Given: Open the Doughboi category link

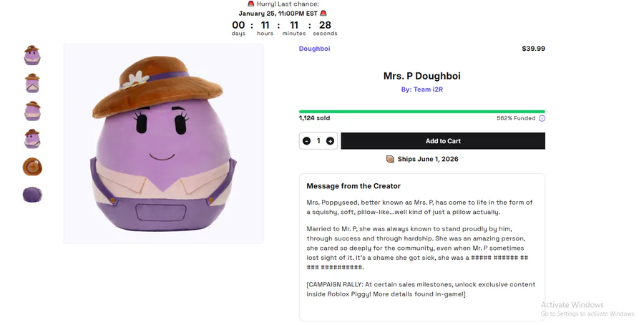Looking at the screenshot, I should 314,49.
